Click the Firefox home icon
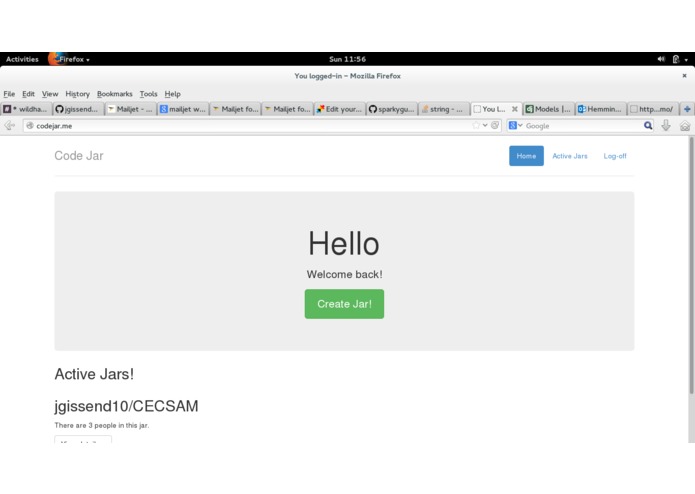 (x=685, y=126)
